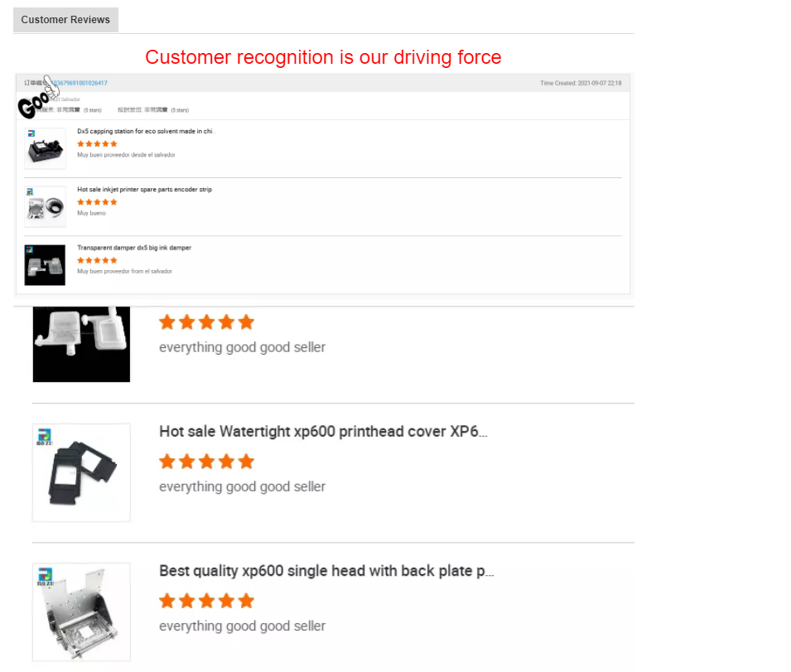Click the star rating under the Dx5 capping station

97,144
